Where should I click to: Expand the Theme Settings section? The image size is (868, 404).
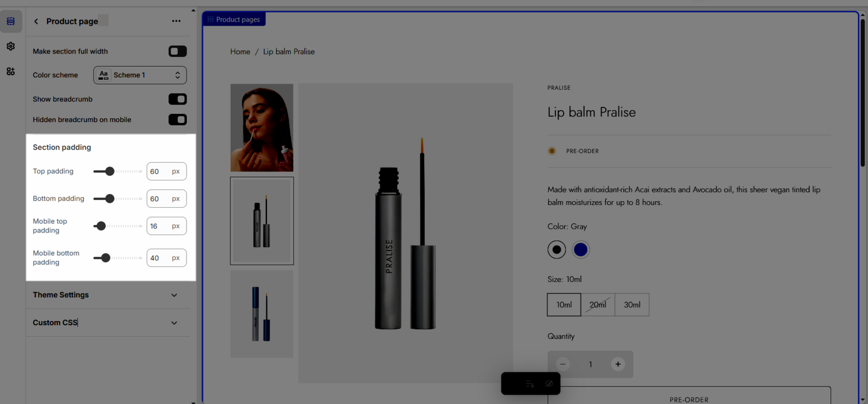tap(174, 295)
